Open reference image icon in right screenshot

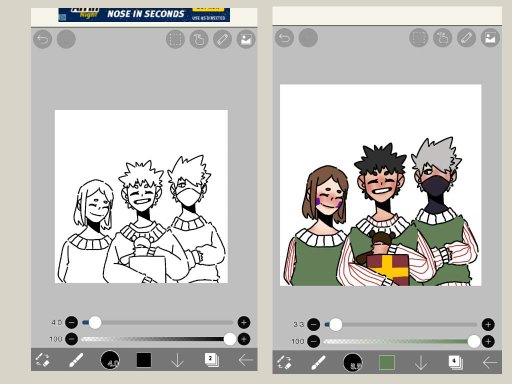pos(490,38)
